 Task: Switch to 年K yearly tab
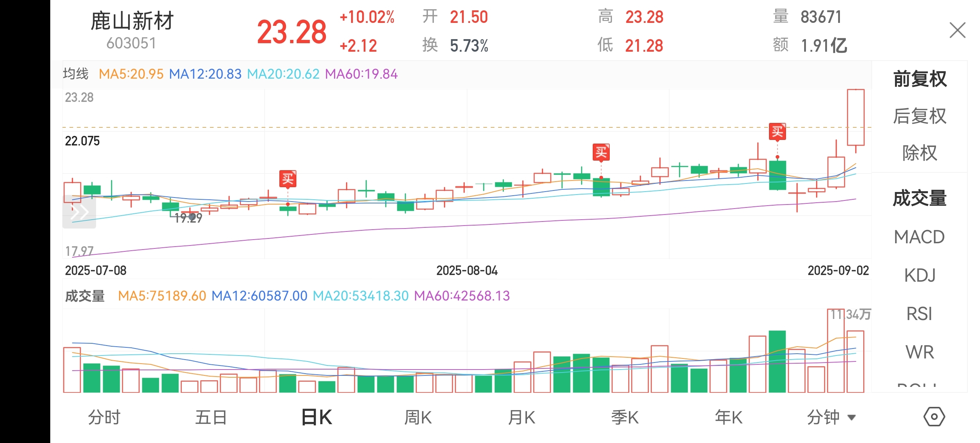click(728, 417)
